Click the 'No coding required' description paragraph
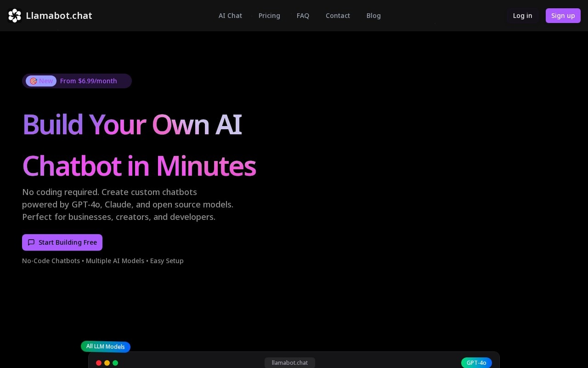The image size is (588, 368). coord(128,204)
